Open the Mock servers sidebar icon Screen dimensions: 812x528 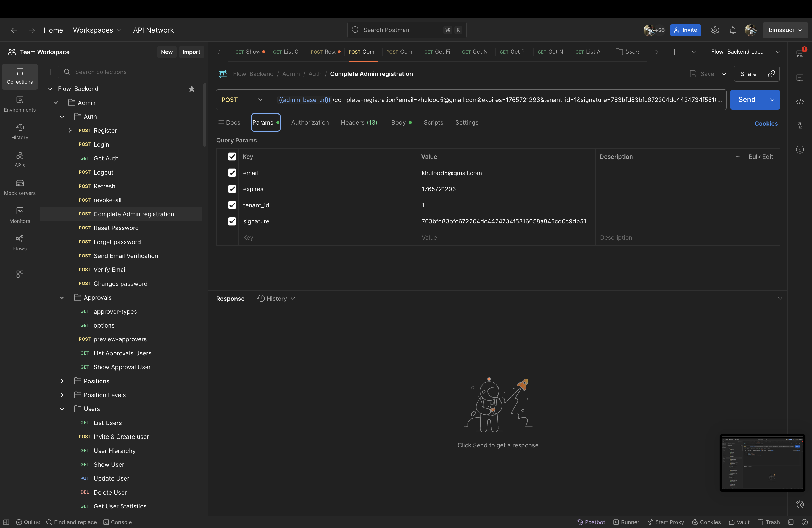point(20,187)
